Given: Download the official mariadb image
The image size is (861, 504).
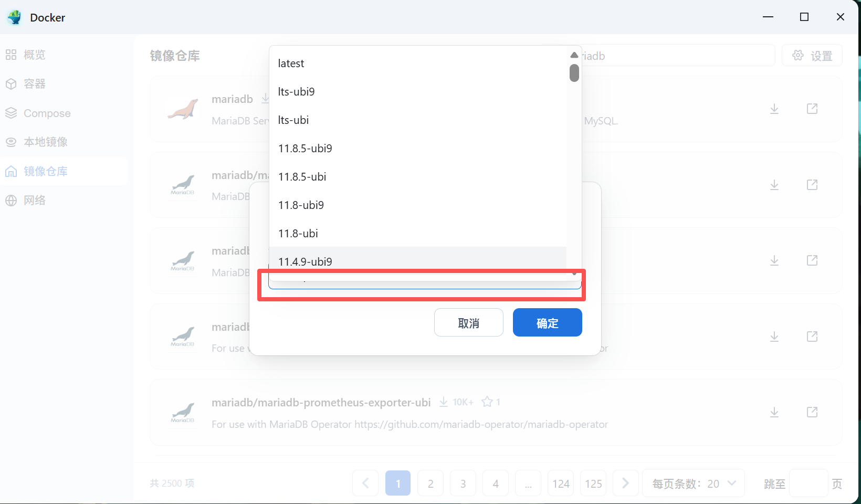Looking at the screenshot, I should tap(774, 109).
